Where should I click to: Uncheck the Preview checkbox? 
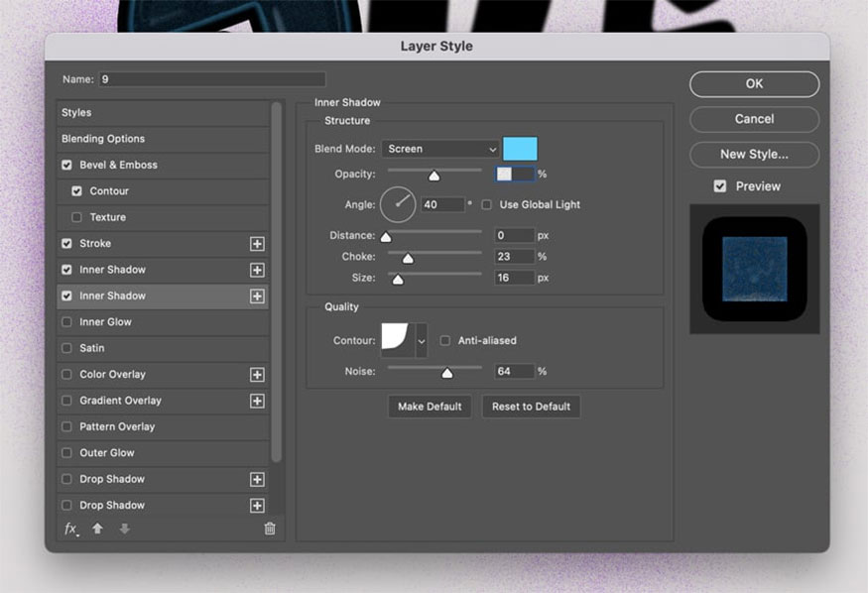click(720, 186)
